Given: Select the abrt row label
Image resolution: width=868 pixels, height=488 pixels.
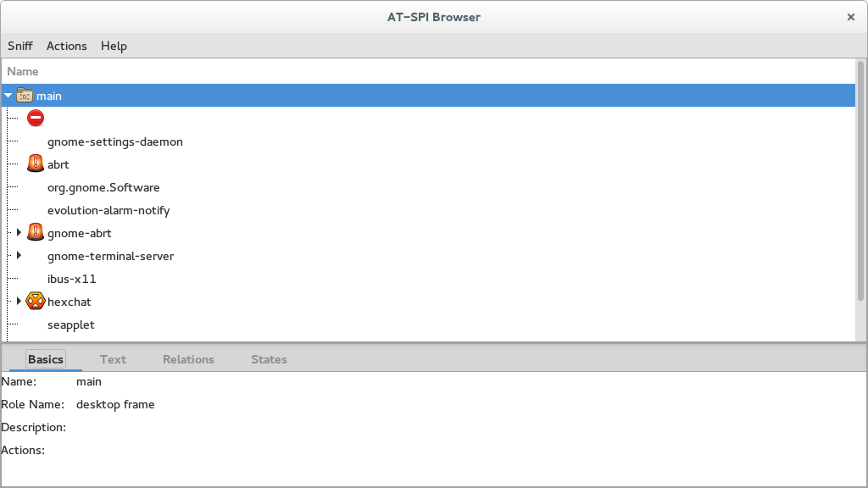Looking at the screenshot, I should (58, 164).
